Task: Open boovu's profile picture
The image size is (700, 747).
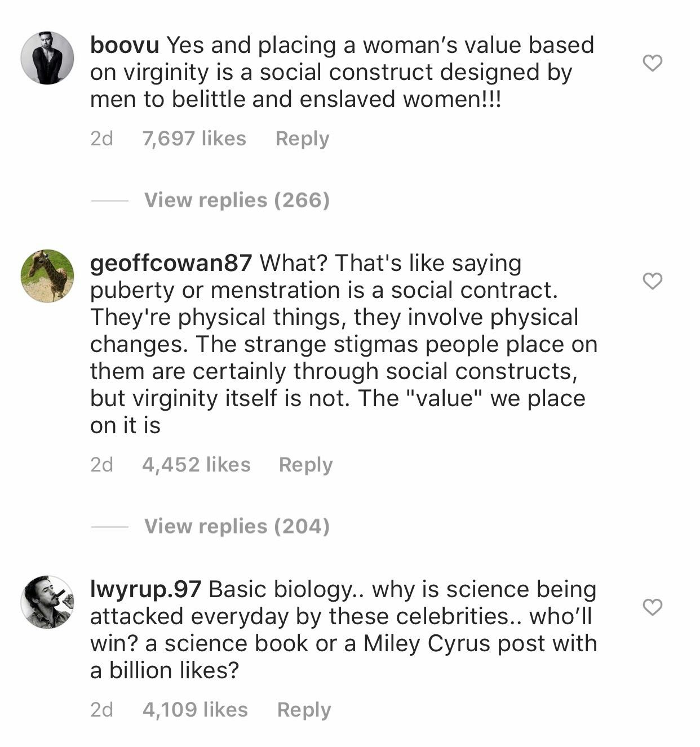Action: (x=47, y=58)
